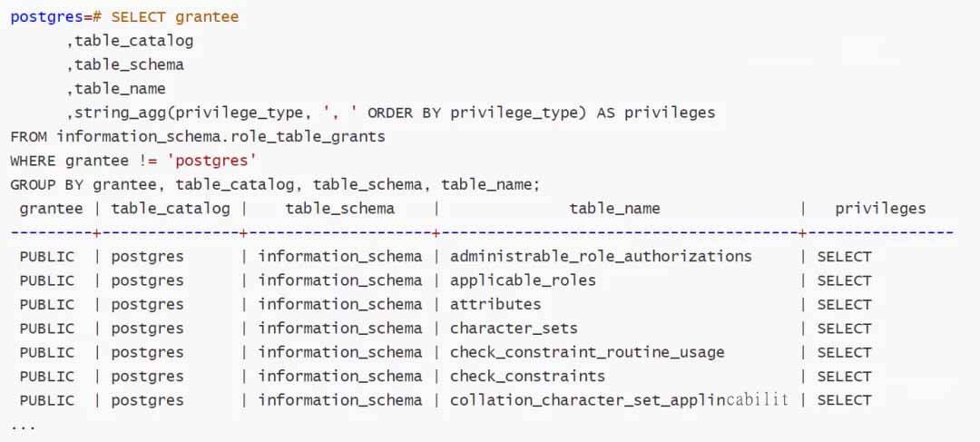980x442 pixels.
Task: Click SELECT privilege in the attributes row
Action: pyautogui.click(x=844, y=305)
